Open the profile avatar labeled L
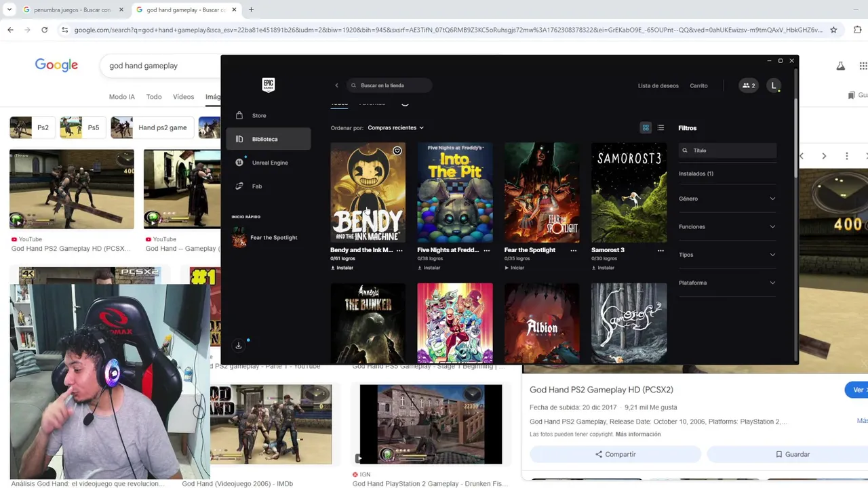The width and height of the screenshot is (868, 488). point(774,85)
